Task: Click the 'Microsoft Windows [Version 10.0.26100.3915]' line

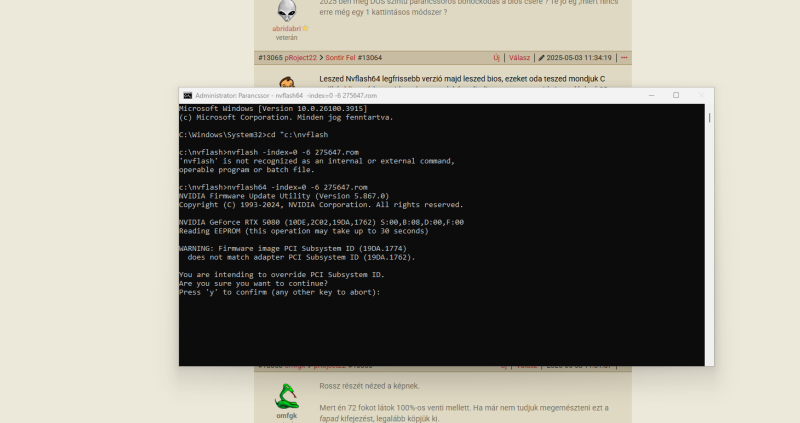Action: [273, 108]
